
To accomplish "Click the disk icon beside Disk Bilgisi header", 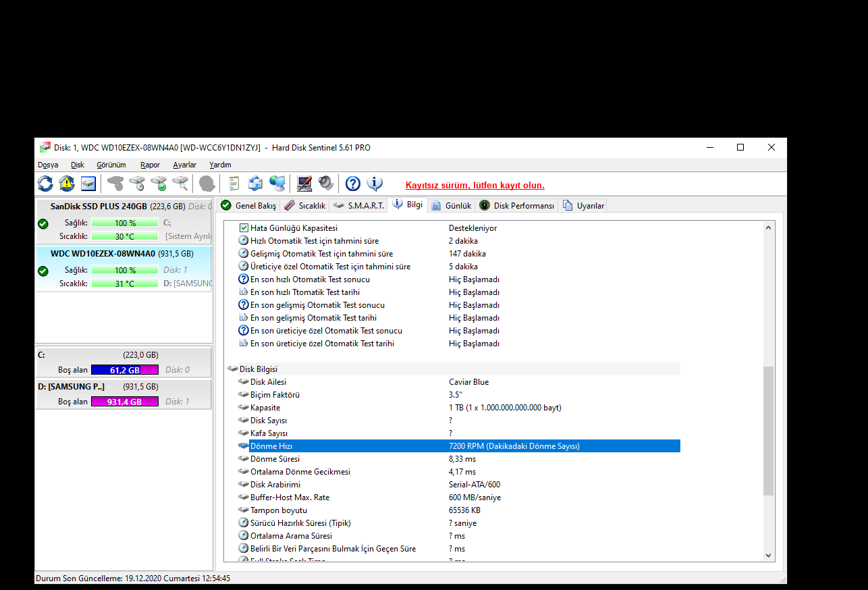I will tap(233, 369).
